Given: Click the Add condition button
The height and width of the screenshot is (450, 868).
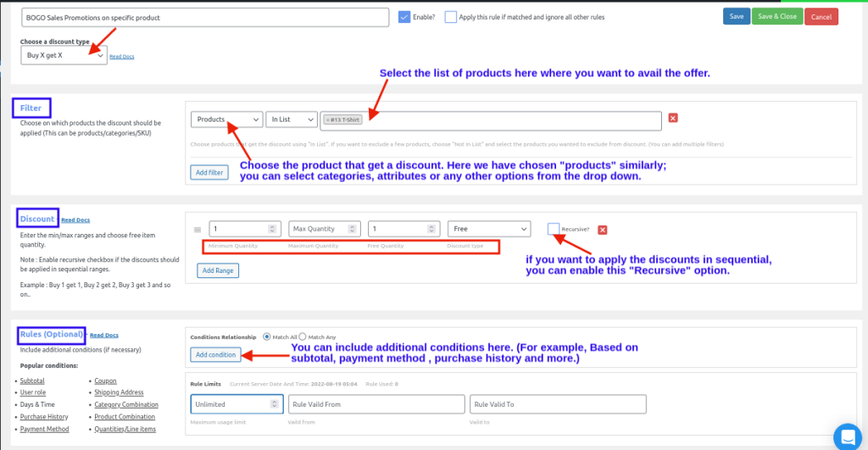Looking at the screenshot, I should point(215,355).
